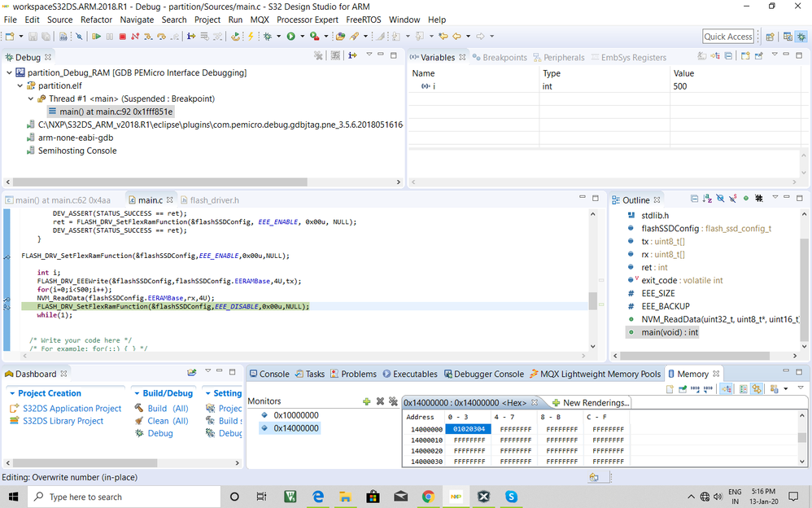Sort the Outline view alphabetically

[707, 199]
